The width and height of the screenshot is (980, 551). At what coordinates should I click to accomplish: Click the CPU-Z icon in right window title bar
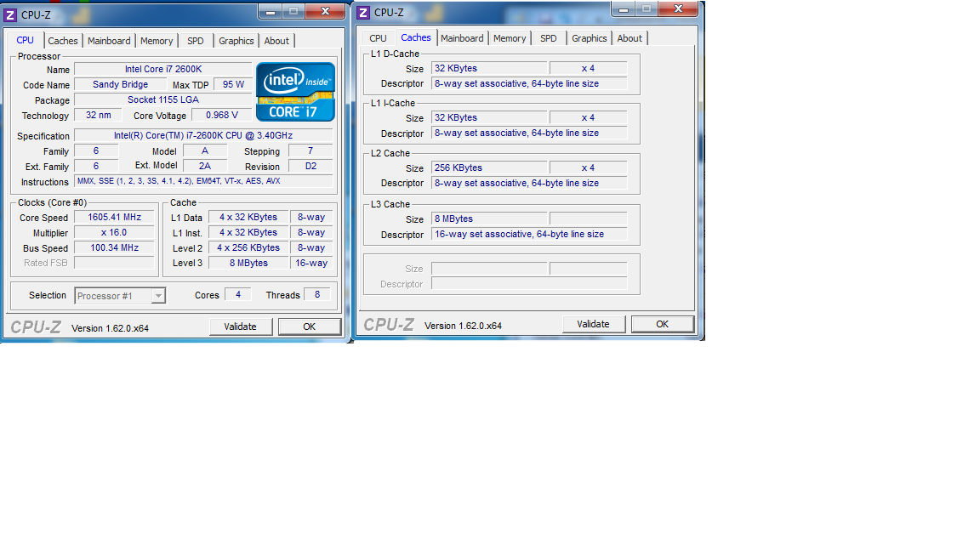[x=363, y=13]
